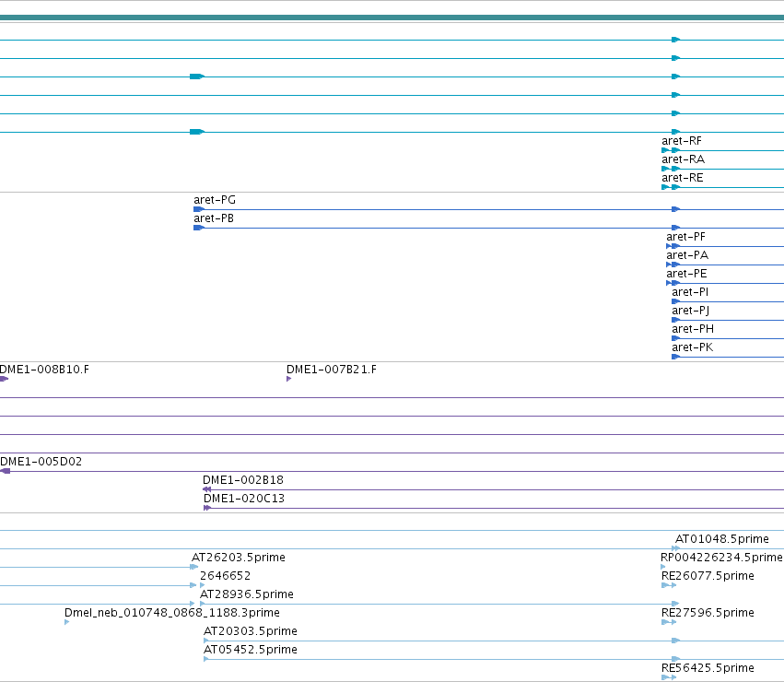Open the AT05452.5prime EST label
Viewport: 784px width, 682px height.
[x=251, y=650]
